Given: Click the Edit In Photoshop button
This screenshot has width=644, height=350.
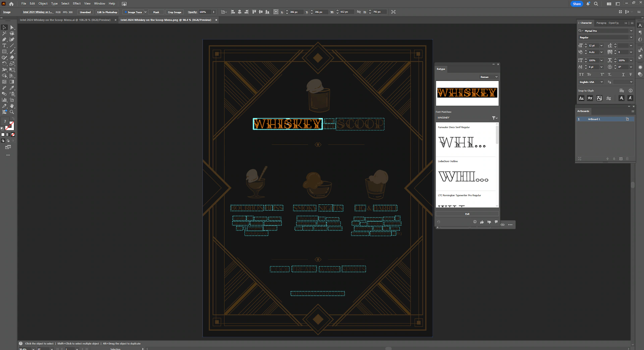Looking at the screenshot, I should pos(107,12).
